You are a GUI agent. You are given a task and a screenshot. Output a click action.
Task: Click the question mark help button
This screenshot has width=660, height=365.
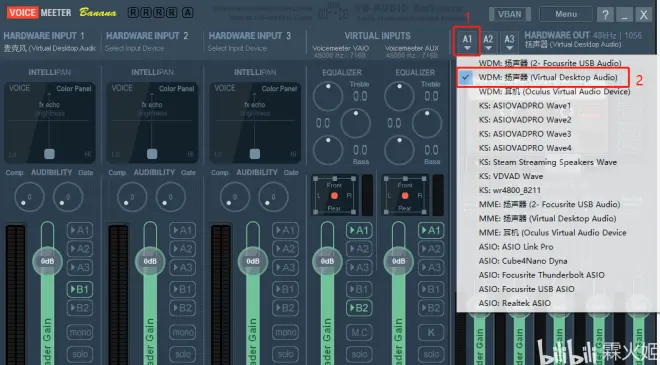[605, 15]
